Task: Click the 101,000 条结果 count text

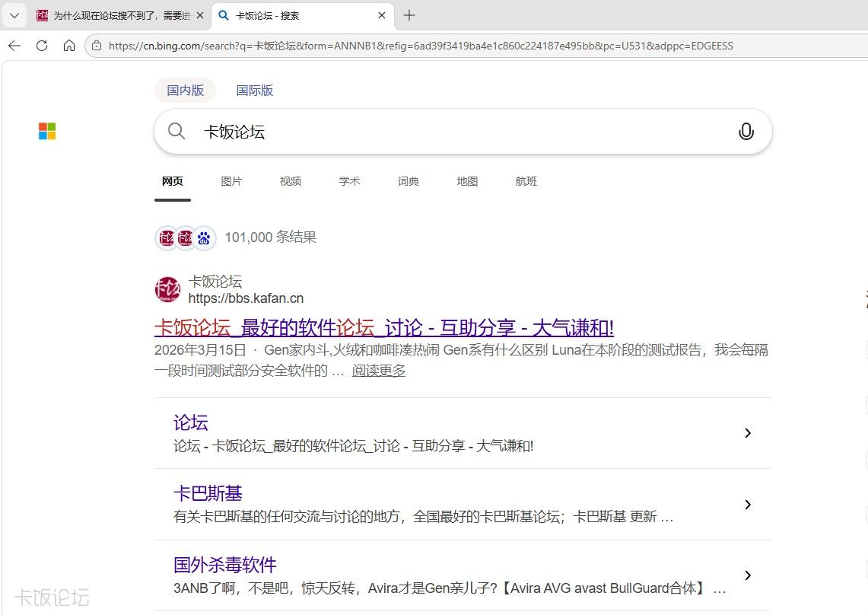Action: (271, 237)
